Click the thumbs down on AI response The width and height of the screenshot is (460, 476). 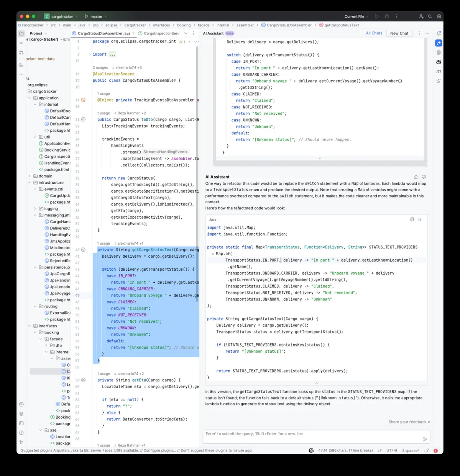(424, 177)
